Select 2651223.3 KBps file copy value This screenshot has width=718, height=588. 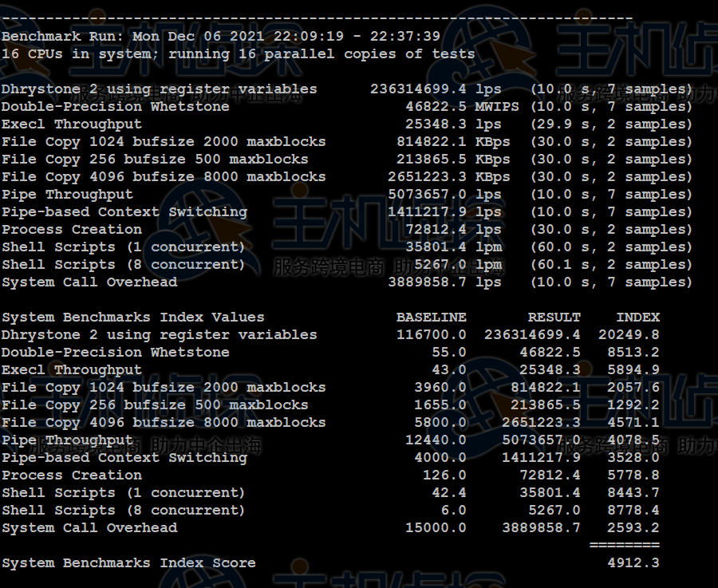click(448, 177)
